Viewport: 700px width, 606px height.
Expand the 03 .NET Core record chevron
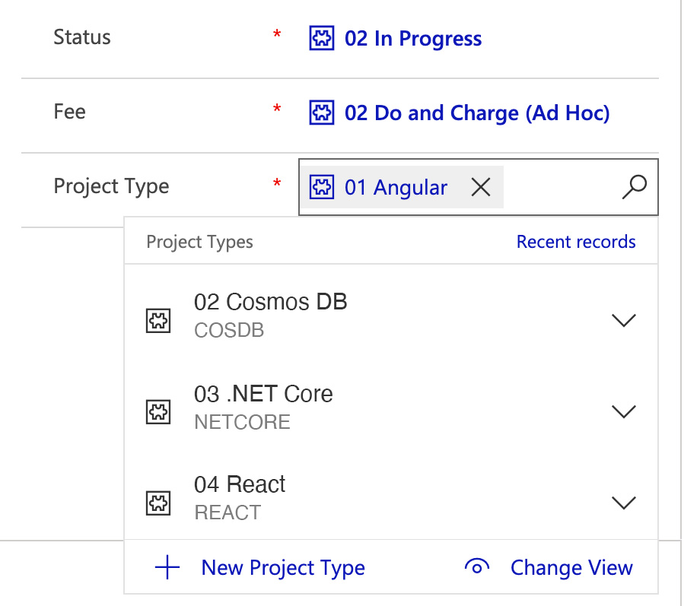tap(623, 411)
